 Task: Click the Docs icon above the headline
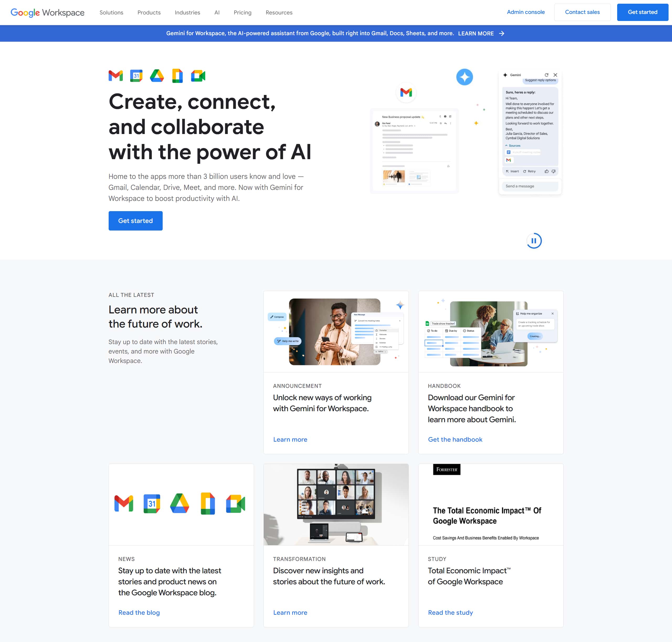click(x=177, y=76)
